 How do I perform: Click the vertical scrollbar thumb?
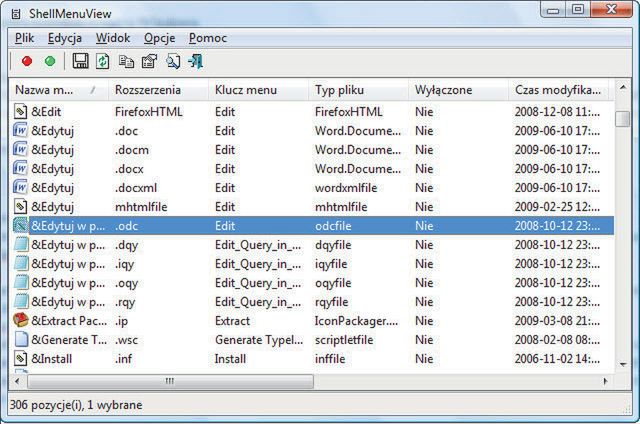[x=623, y=119]
